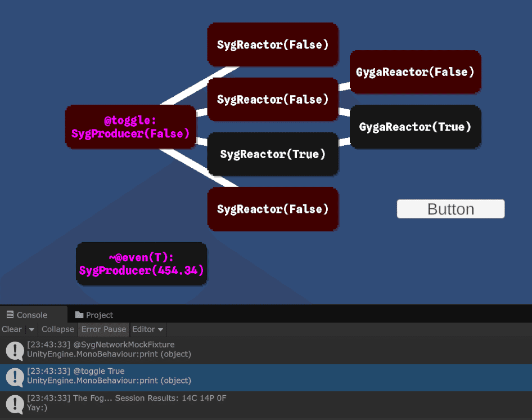Select the GygaReactor(True) node
The height and width of the screenshot is (420, 532).
click(x=415, y=127)
